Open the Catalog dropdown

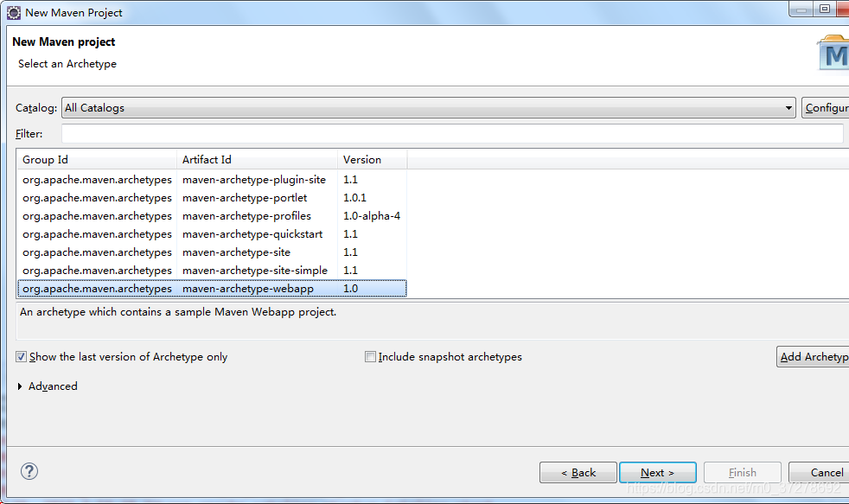point(428,108)
